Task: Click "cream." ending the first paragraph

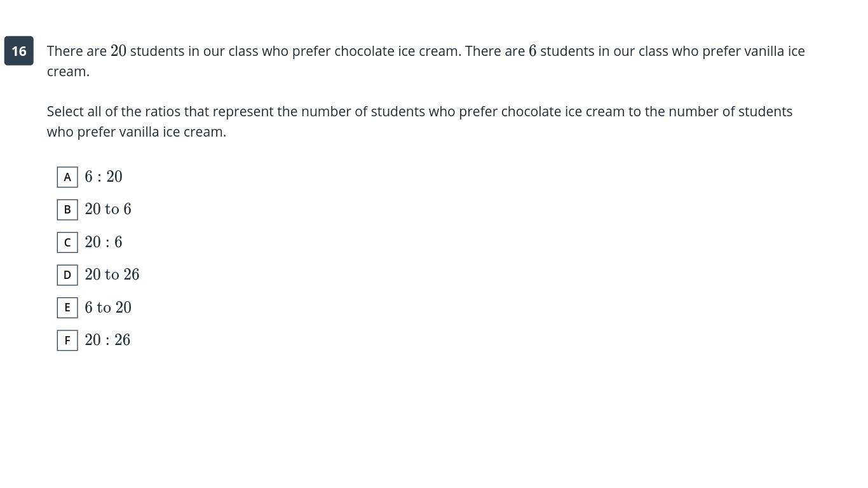Action: pos(68,71)
